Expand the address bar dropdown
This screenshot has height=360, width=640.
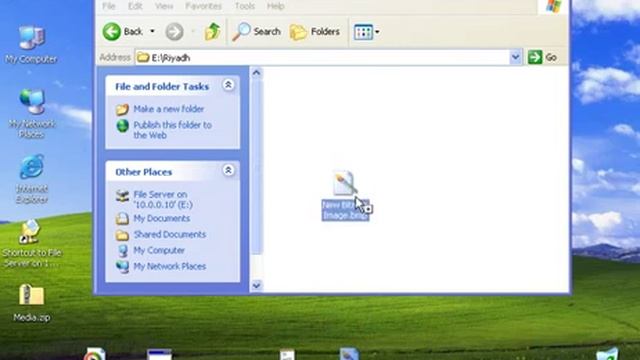click(x=516, y=57)
